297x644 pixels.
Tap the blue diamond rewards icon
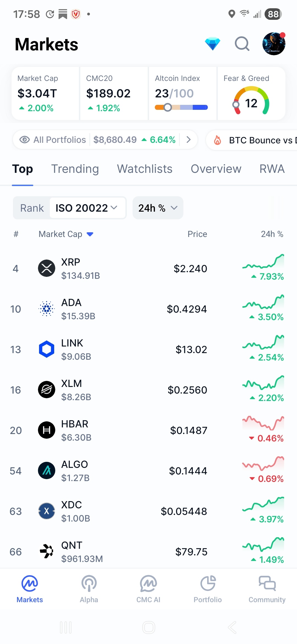pyautogui.click(x=213, y=44)
